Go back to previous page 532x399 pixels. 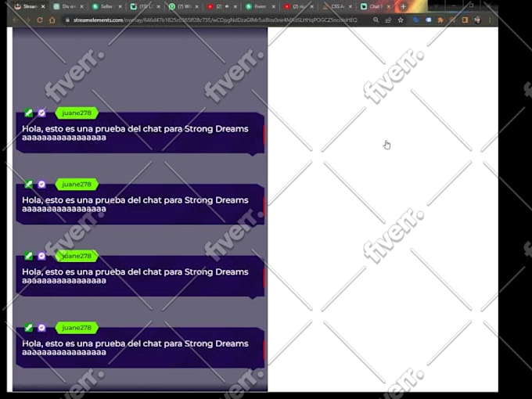coord(16,20)
